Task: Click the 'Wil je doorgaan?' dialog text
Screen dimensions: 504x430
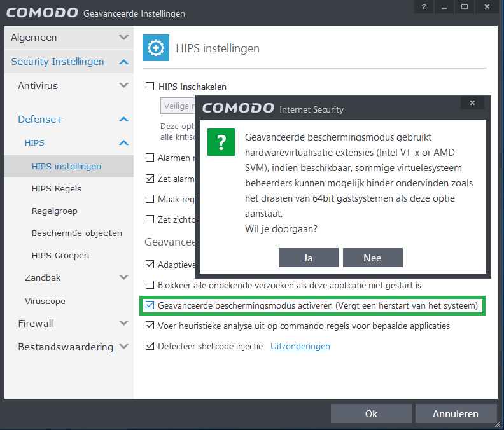Action: [281, 229]
